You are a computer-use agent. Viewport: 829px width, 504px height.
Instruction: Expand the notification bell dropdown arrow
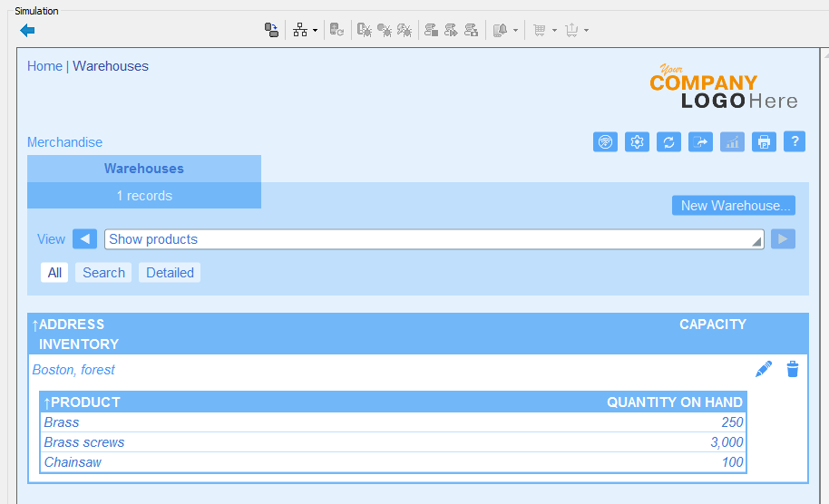[x=515, y=31]
